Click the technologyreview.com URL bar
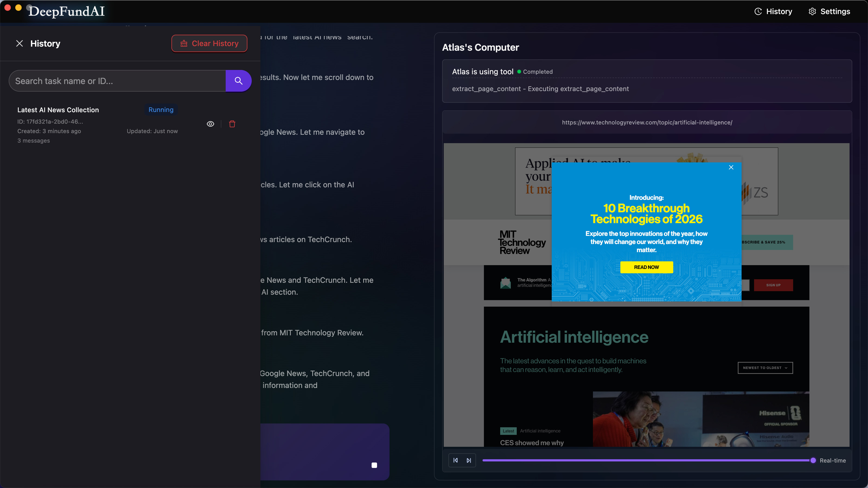 647,123
